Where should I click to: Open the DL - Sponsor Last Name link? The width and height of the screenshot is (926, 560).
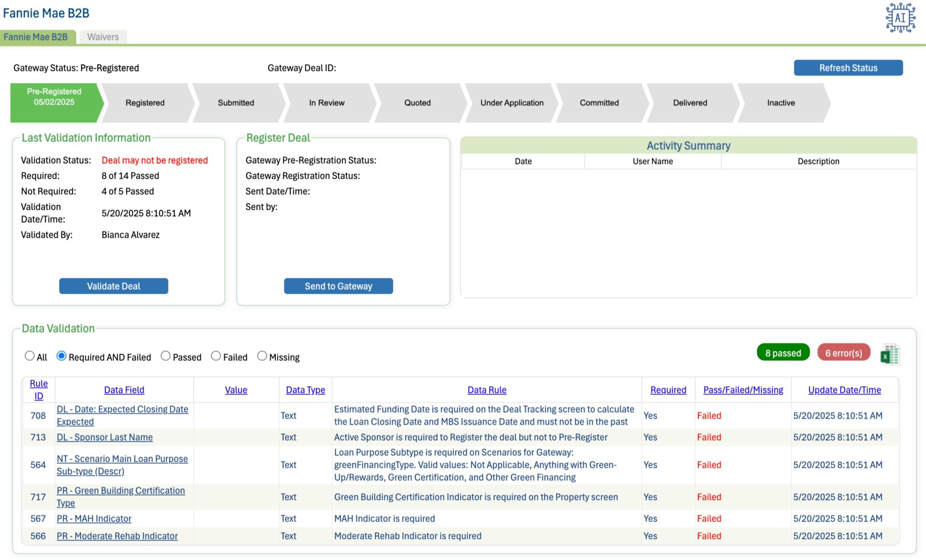pos(104,437)
